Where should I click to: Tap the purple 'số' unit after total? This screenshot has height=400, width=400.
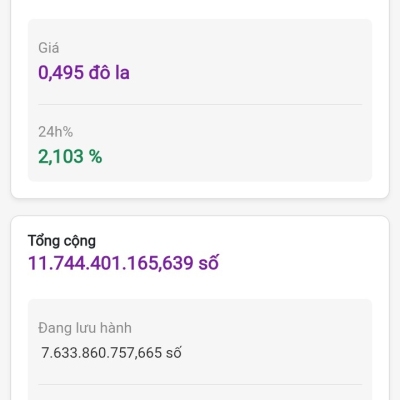coord(209,263)
